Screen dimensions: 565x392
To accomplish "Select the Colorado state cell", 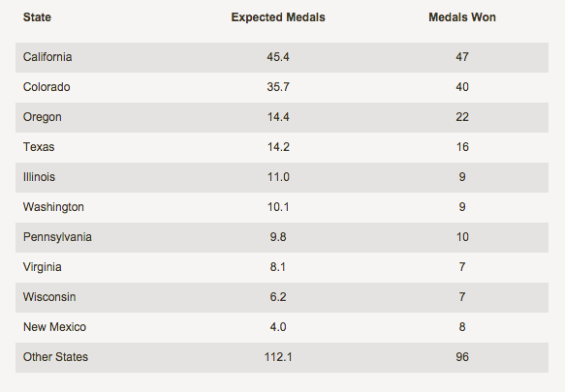I will 47,87.
